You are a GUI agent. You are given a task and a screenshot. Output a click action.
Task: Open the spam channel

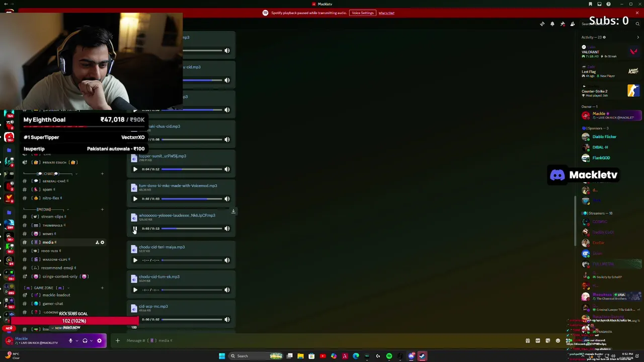pos(63,190)
